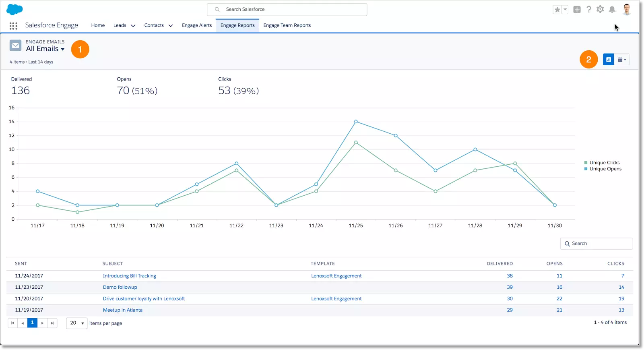Sort table by DELIVERED column
Screen dimensions: 644x350
(x=500, y=264)
